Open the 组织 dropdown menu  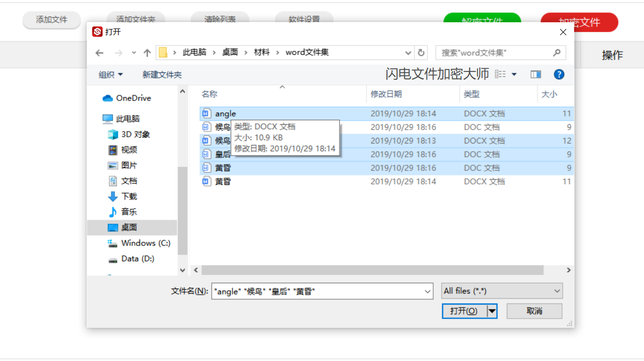tap(110, 75)
